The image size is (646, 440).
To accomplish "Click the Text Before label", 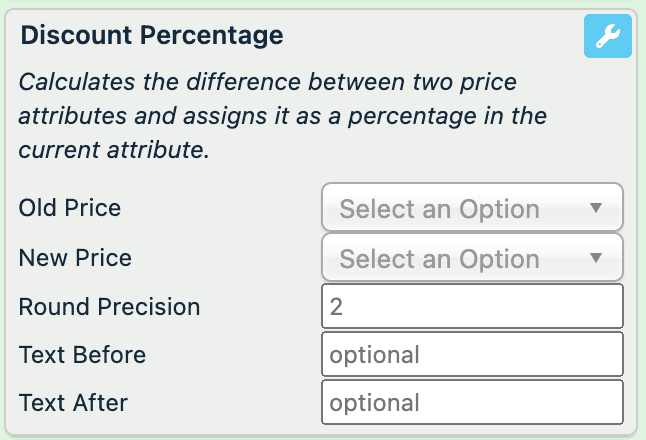I will [82, 354].
